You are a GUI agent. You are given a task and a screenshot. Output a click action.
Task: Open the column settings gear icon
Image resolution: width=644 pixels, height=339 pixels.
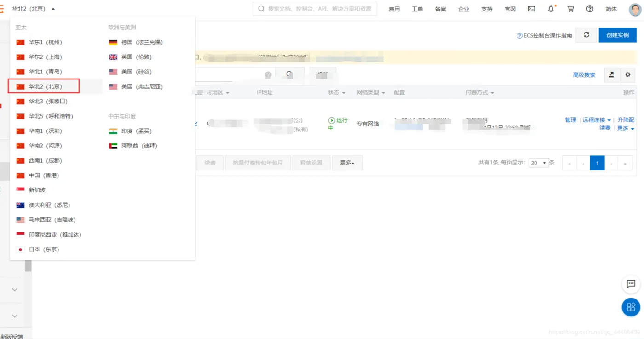tap(627, 75)
